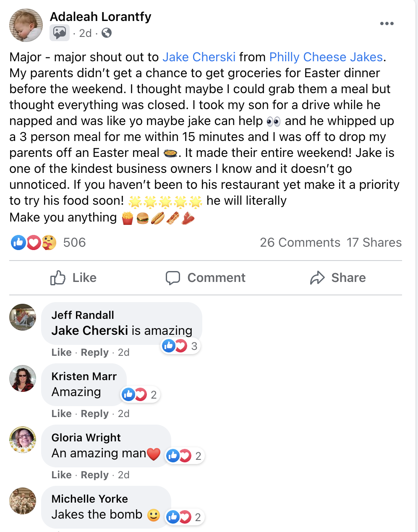Show the 17 Shares list
Viewport: 418px width, 532px height.
pos(374,243)
